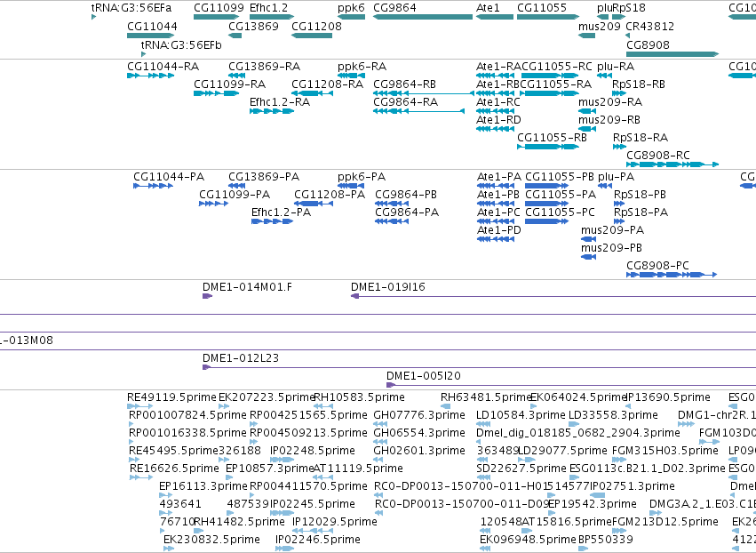Click the CG11055 gene label
756x553 pixels.
click(x=541, y=8)
